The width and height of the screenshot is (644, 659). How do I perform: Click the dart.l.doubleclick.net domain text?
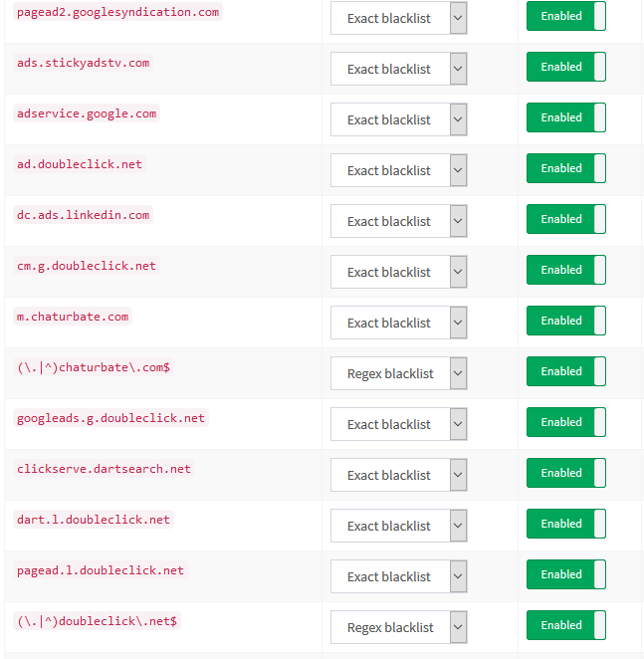pos(94,520)
